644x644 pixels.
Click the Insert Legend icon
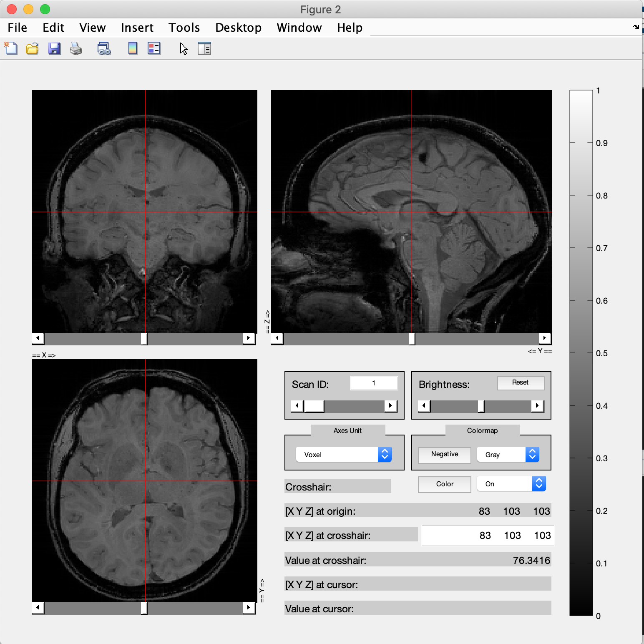(154, 49)
